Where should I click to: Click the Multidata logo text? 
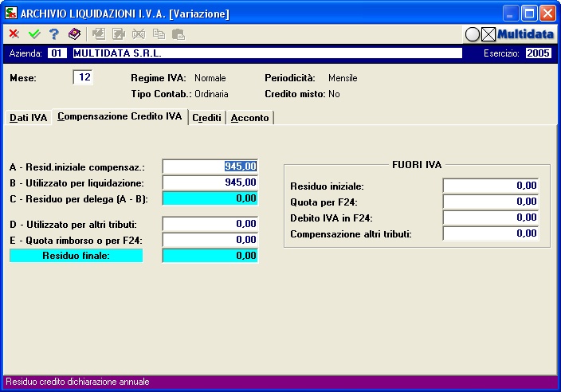tap(525, 34)
